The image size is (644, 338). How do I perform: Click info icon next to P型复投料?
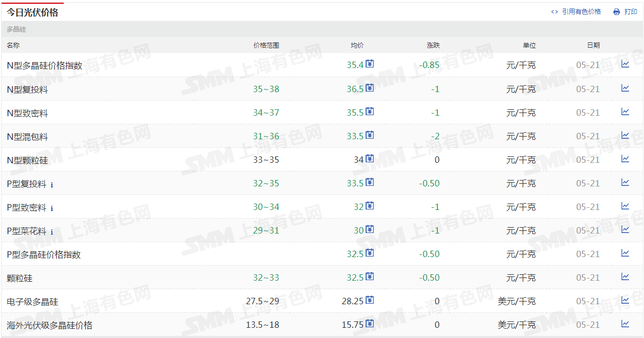52,185
